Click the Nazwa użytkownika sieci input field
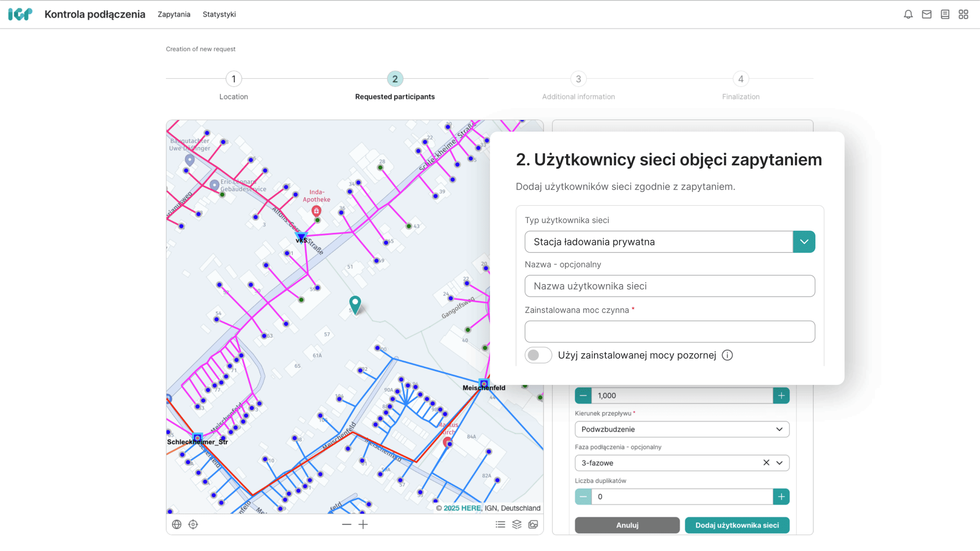Screen dimensions: 980x551 [x=670, y=286]
